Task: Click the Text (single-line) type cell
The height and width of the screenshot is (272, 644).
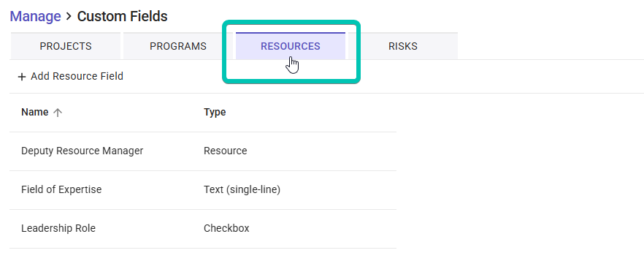Action: (242, 189)
